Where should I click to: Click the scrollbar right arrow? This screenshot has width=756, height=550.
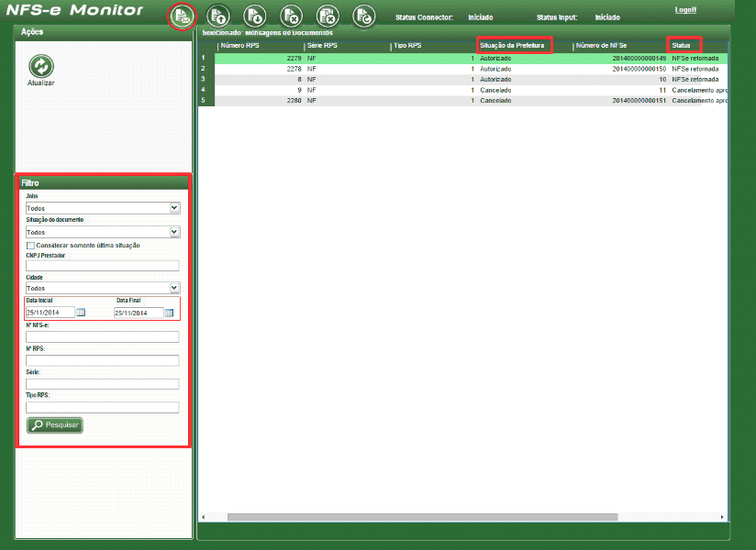[x=722, y=517]
